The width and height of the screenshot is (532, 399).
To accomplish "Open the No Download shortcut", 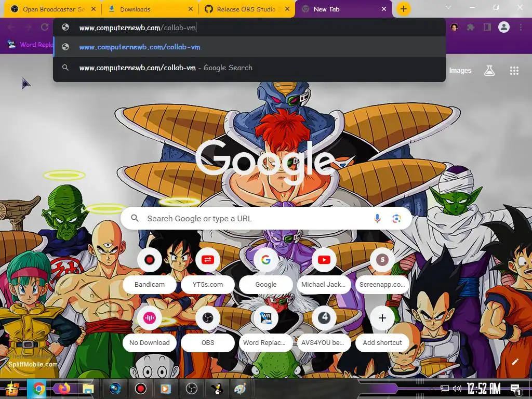I will (150, 329).
